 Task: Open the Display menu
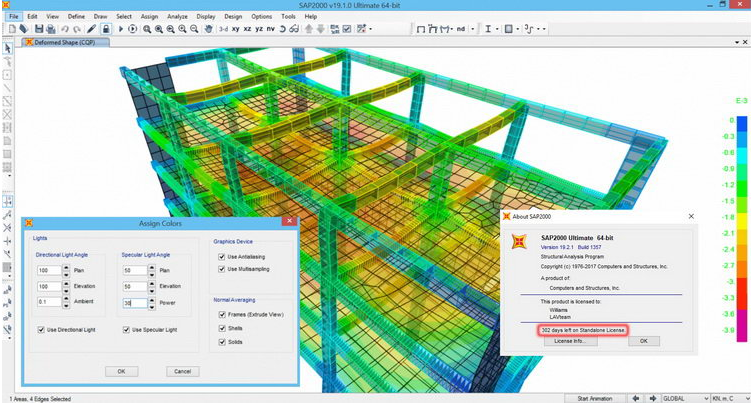[206, 16]
